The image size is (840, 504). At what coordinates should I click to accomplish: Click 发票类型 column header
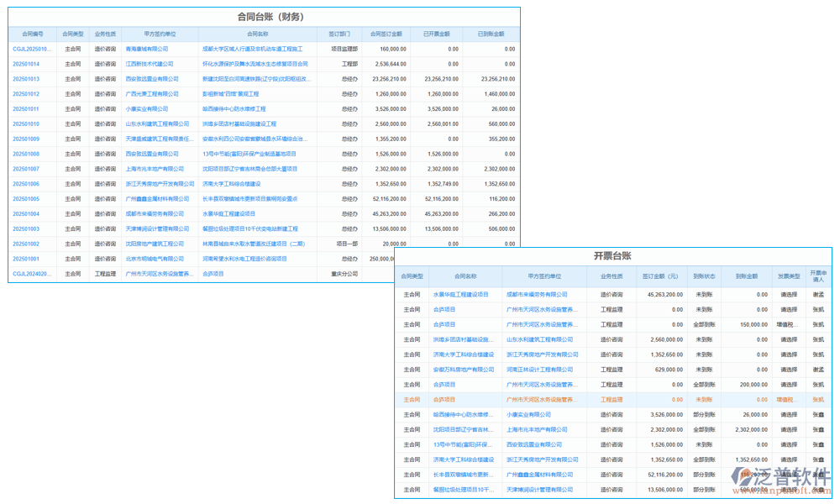(789, 276)
